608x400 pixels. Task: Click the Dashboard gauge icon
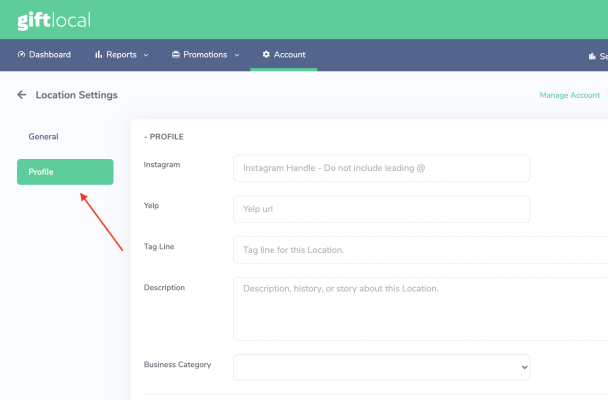[x=21, y=55]
